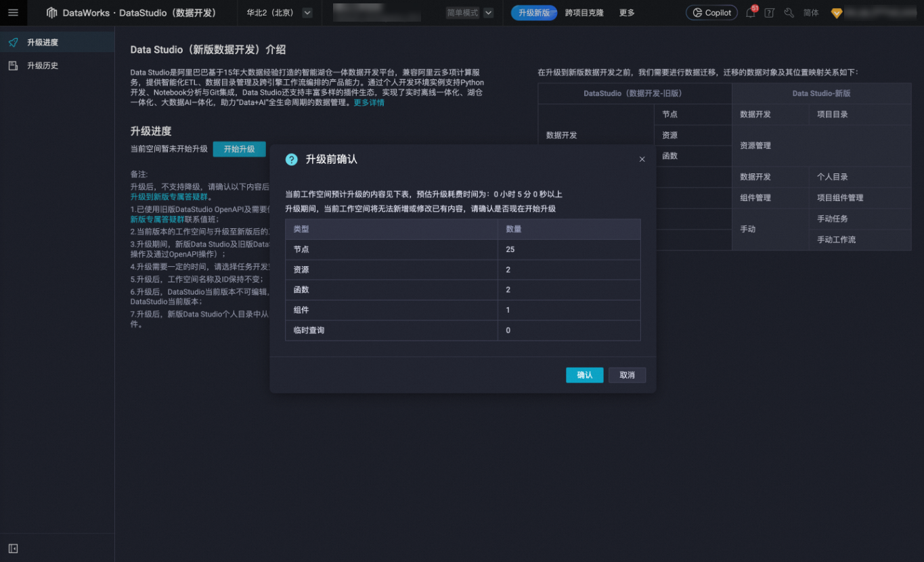Screen dimensions: 924x562
Task: Click the 数量 column header
Action: pyautogui.click(x=569, y=230)
